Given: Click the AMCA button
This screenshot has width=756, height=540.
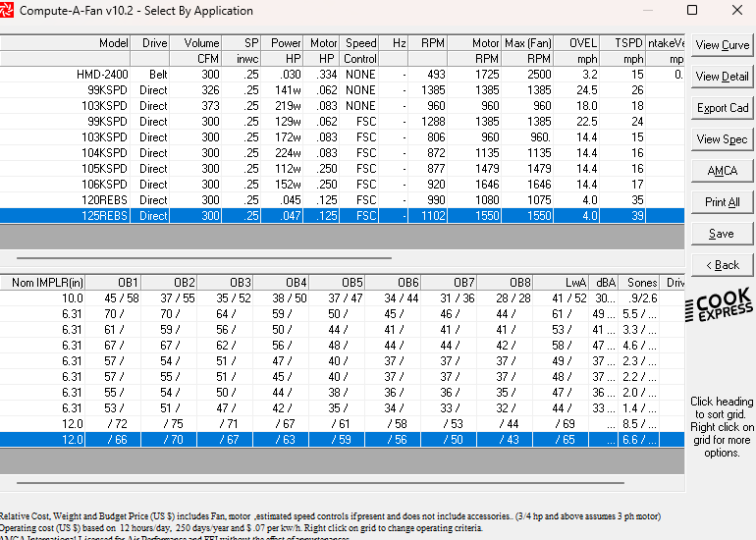Looking at the screenshot, I should pos(722,171).
